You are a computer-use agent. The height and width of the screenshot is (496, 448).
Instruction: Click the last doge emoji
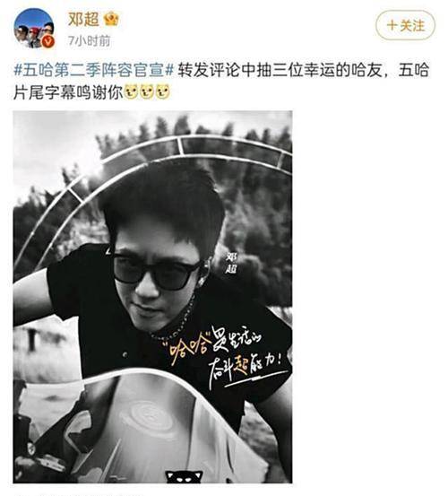pyautogui.click(x=163, y=92)
